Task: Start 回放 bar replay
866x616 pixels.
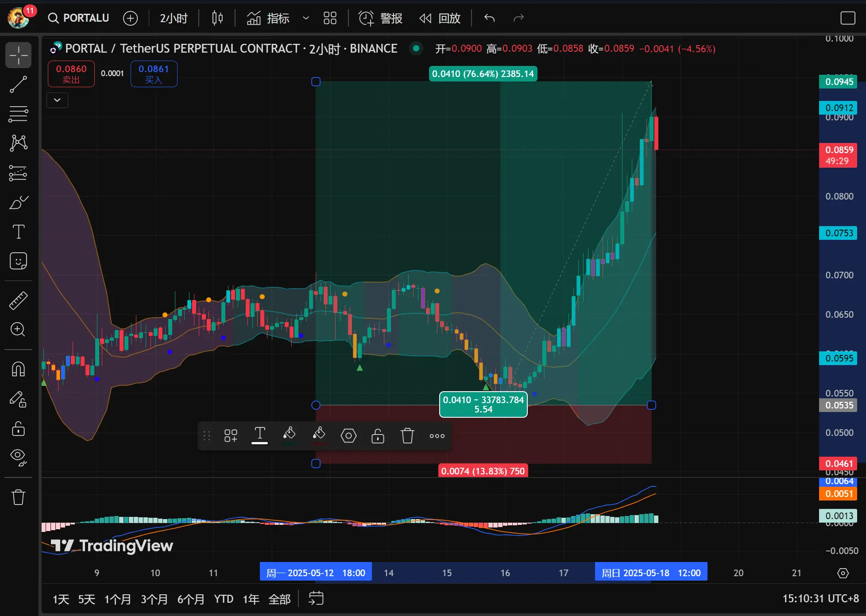Action: point(440,18)
